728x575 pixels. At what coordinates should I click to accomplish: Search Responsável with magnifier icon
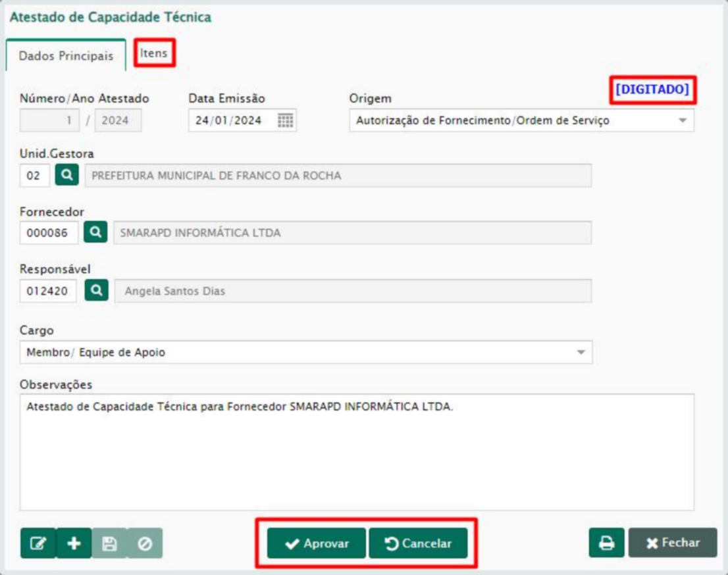[96, 291]
